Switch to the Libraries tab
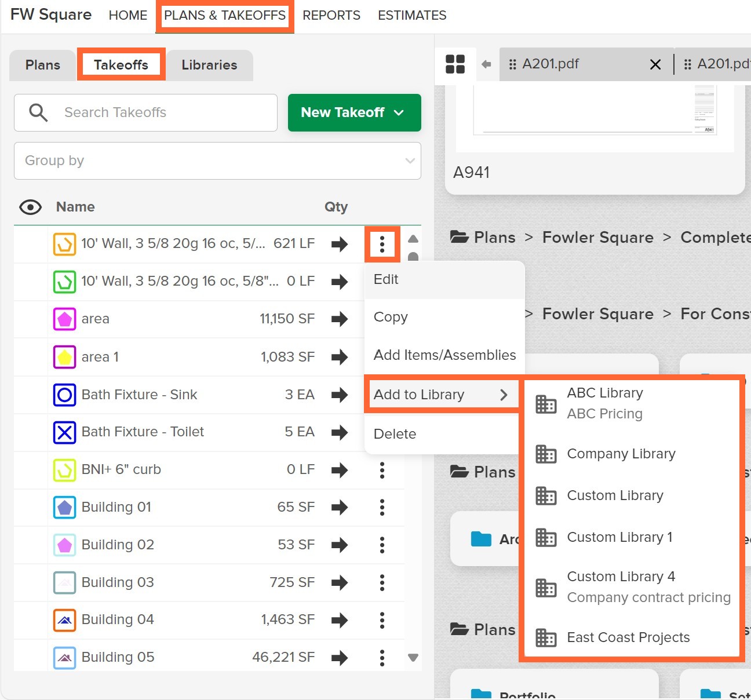Screen dimensions: 751x700 [x=209, y=65]
